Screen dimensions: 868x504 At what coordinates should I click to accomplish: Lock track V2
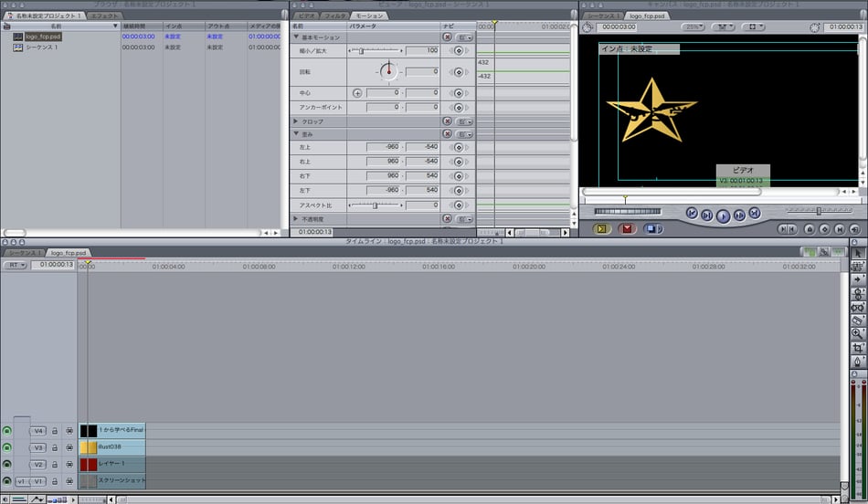[x=55, y=465]
